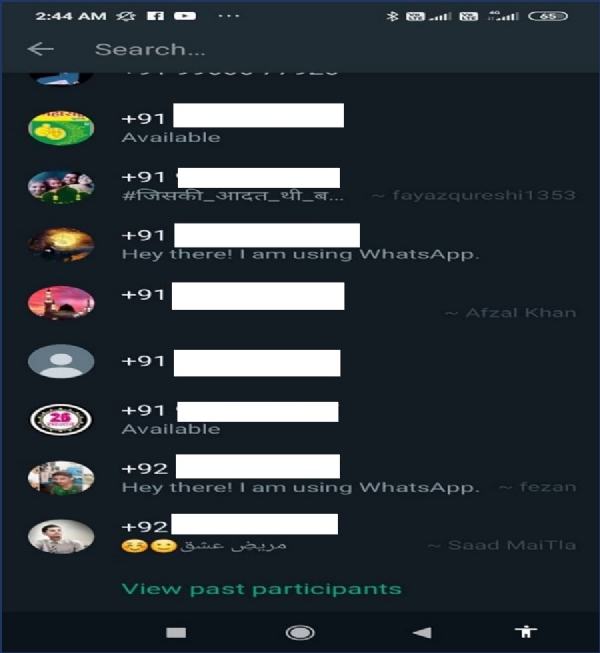Select participant with Urdu emoji status
This screenshot has height=653, width=600.
click(302, 536)
